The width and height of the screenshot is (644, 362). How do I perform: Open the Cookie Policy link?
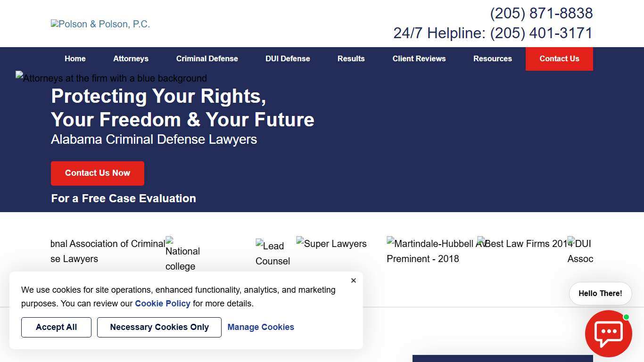[x=163, y=304]
